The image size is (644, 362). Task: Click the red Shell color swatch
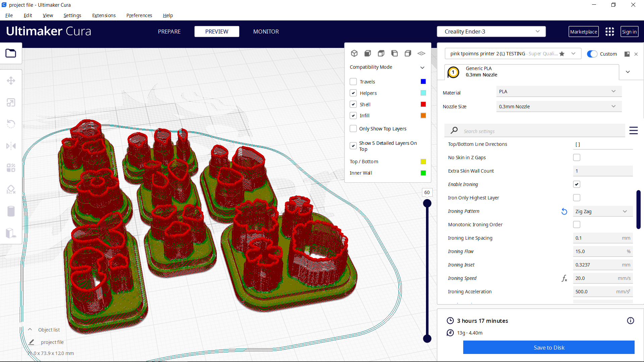click(x=423, y=104)
